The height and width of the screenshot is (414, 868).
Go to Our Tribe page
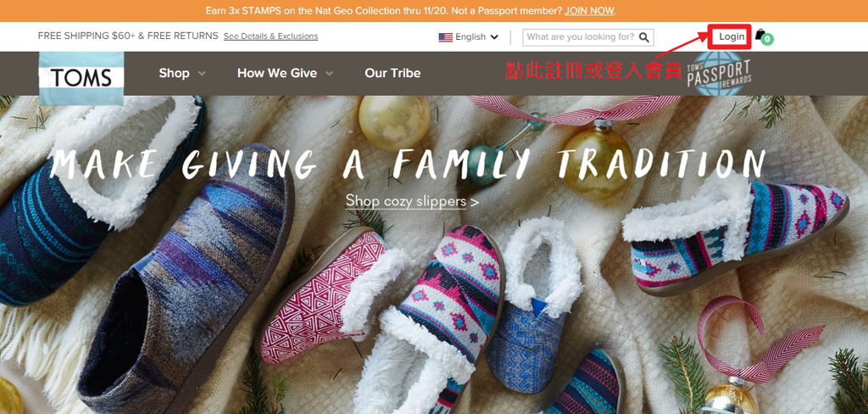(392, 73)
